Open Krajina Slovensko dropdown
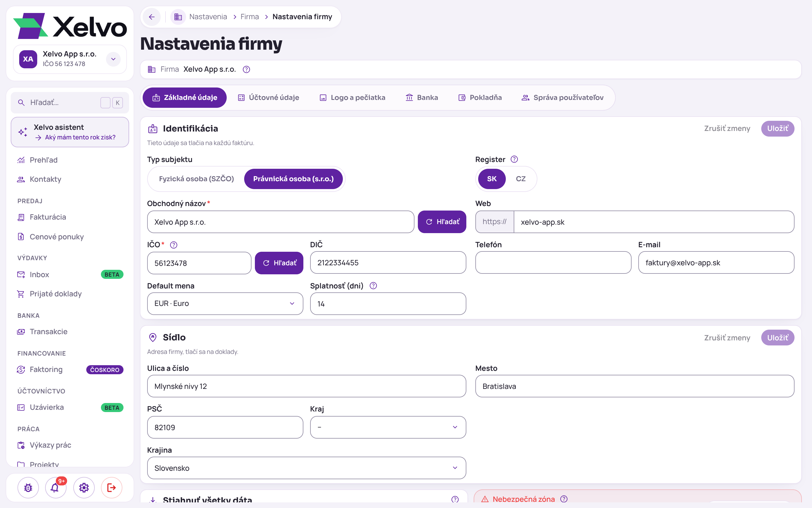Screen dimensions: 812x508 [306, 468]
